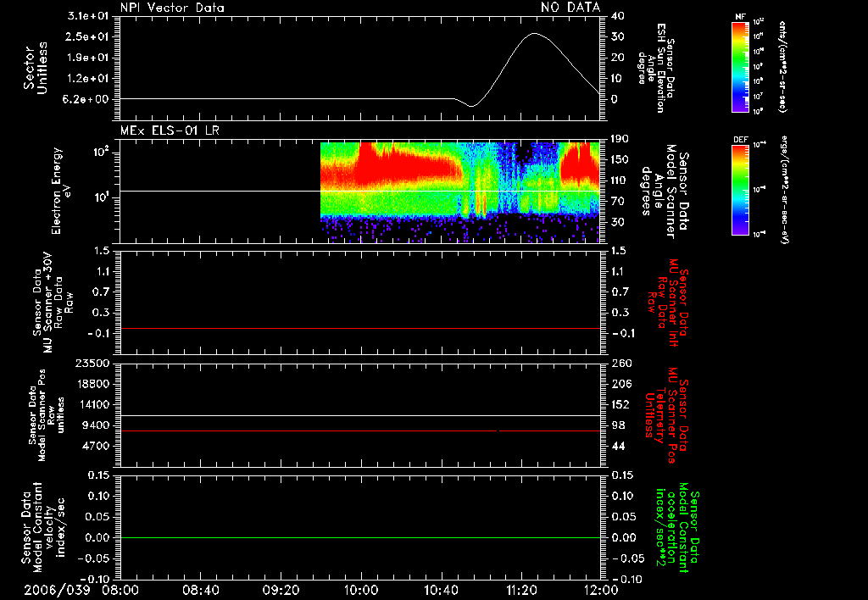
Task: Click the green velocity trace line
Action: (360, 537)
